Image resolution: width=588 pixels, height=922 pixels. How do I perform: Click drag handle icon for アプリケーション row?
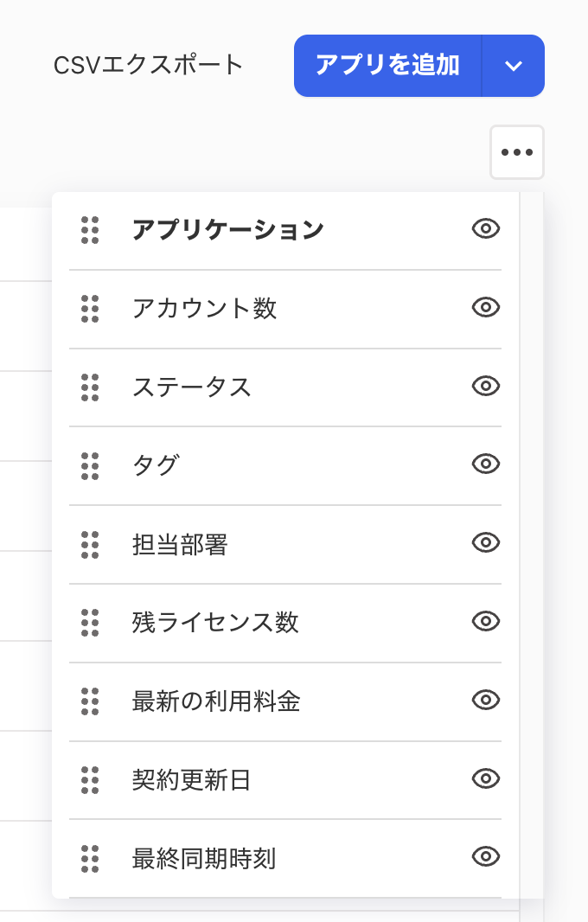[90, 230]
